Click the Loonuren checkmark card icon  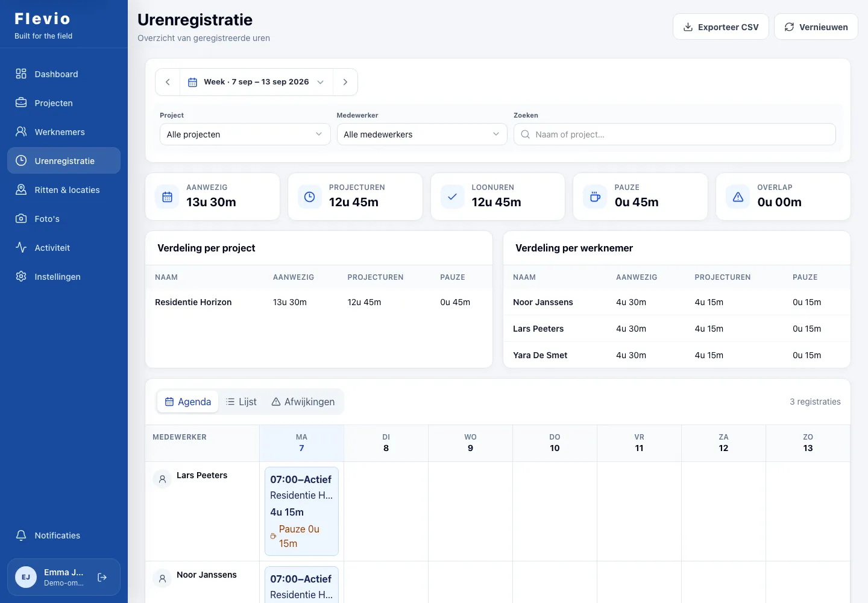(453, 197)
